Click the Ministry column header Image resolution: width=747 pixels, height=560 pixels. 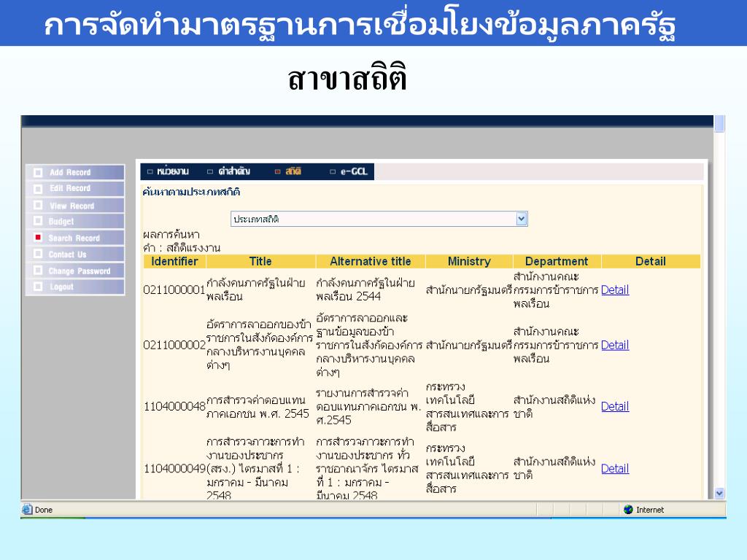pyautogui.click(x=469, y=262)
